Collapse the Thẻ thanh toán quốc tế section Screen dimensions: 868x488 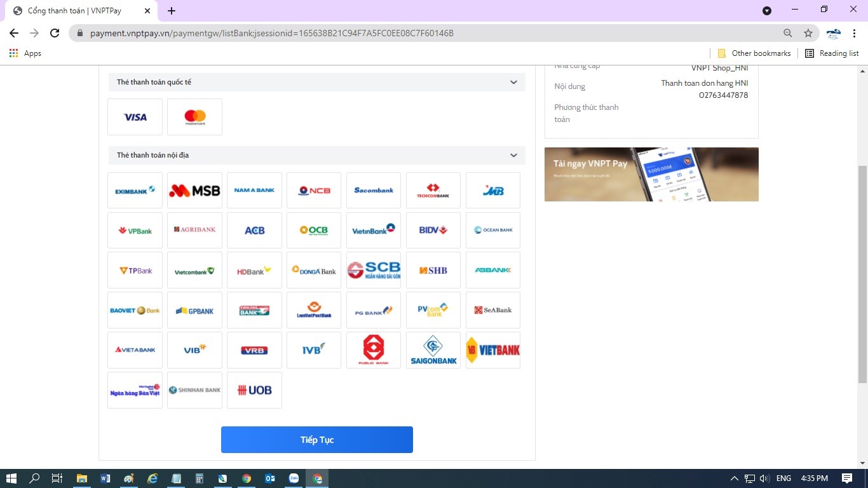pyautogui.click(x=513, y=82)
